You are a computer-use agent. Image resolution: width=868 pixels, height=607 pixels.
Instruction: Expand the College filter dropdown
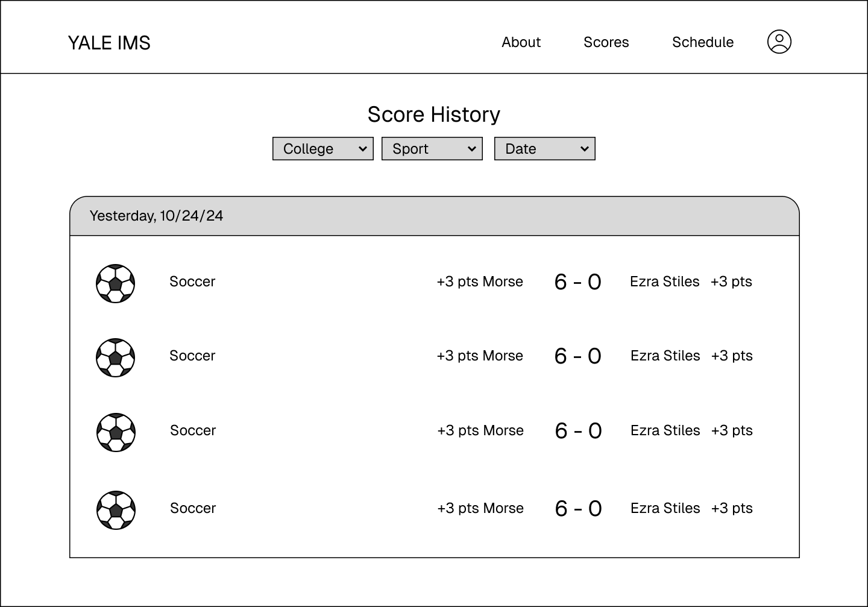[x=322, y=149]
